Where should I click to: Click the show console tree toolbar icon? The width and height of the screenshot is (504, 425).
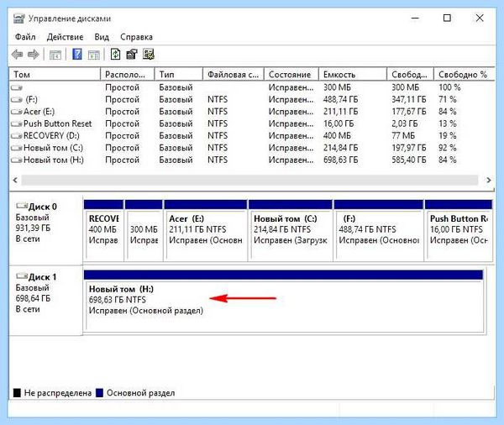(55, 55)
